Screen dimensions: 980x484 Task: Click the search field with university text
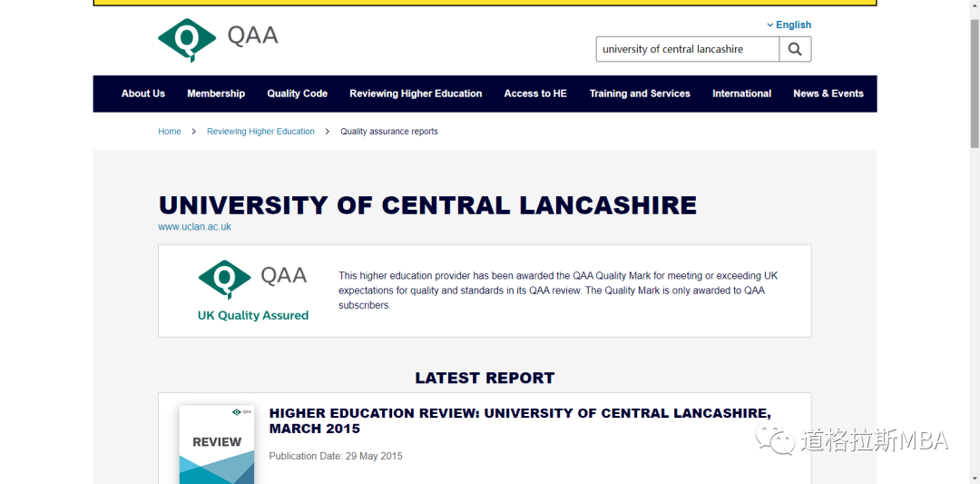pos(687,49)
